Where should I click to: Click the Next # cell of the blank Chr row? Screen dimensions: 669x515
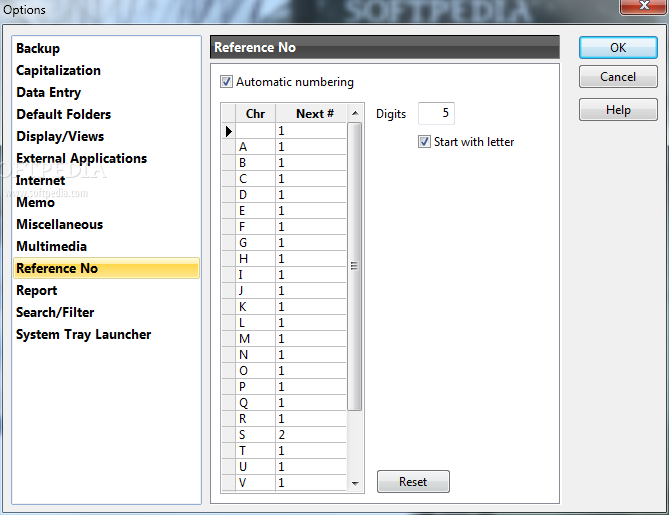click(311, 131)
